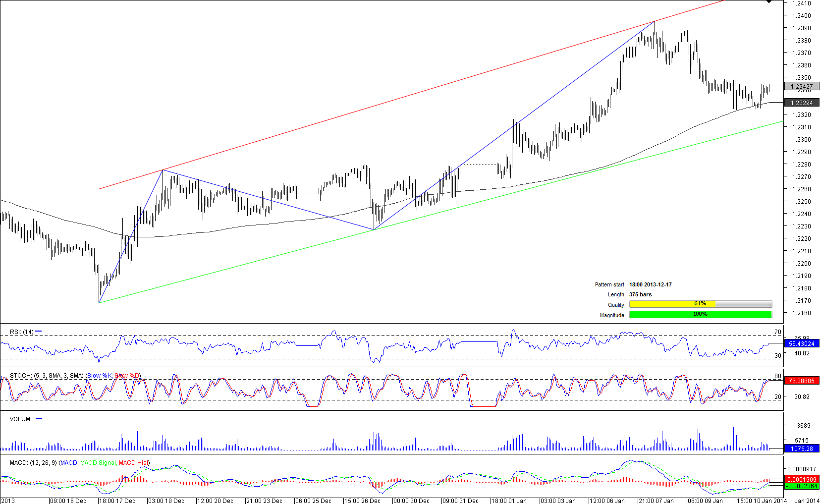Click the moving average value label 1.23294
820x504 pixels.
tap(802, 103)
